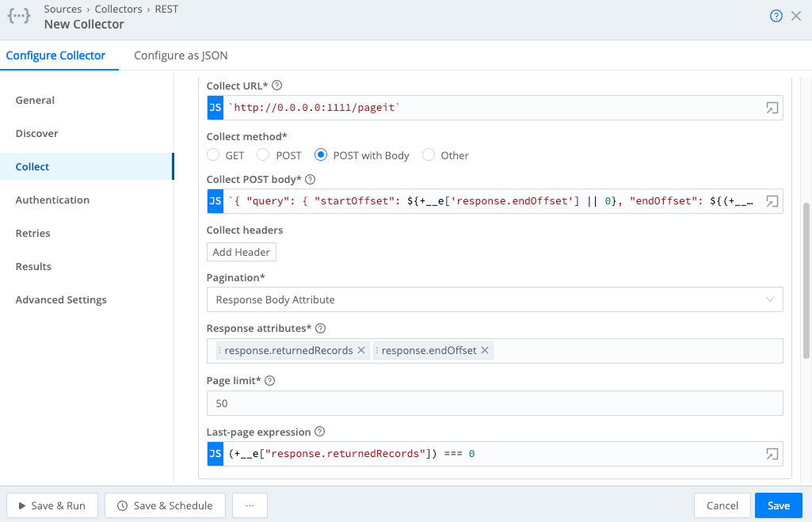Viewport: 812px width, 522px height.
Task: Open the more options ellipsis button
Action: [250, 505]
